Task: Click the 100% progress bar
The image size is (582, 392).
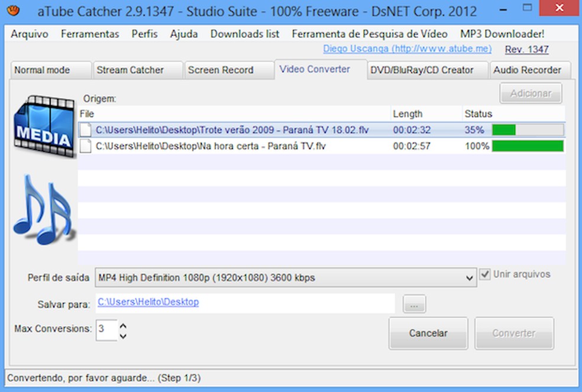Action: 528,146
